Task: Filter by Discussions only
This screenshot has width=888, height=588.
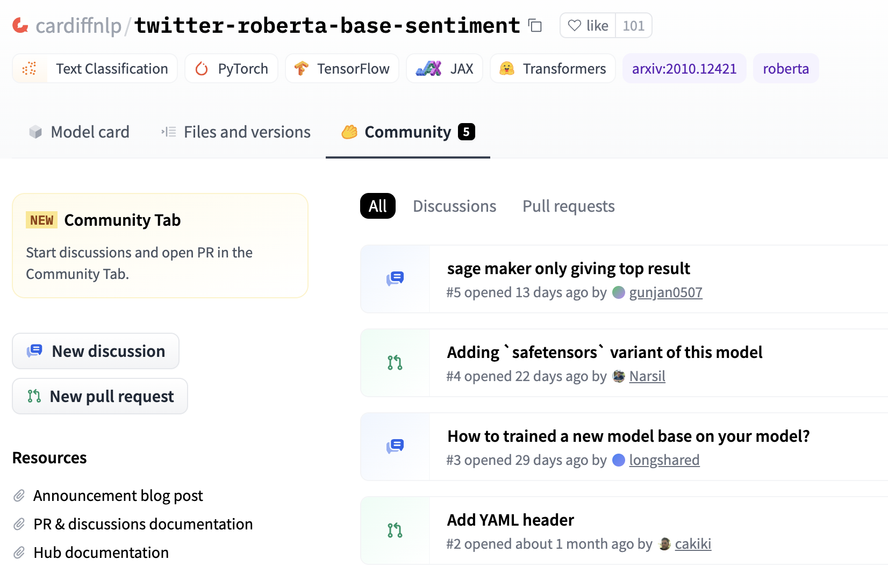Action: click(455, 206)
